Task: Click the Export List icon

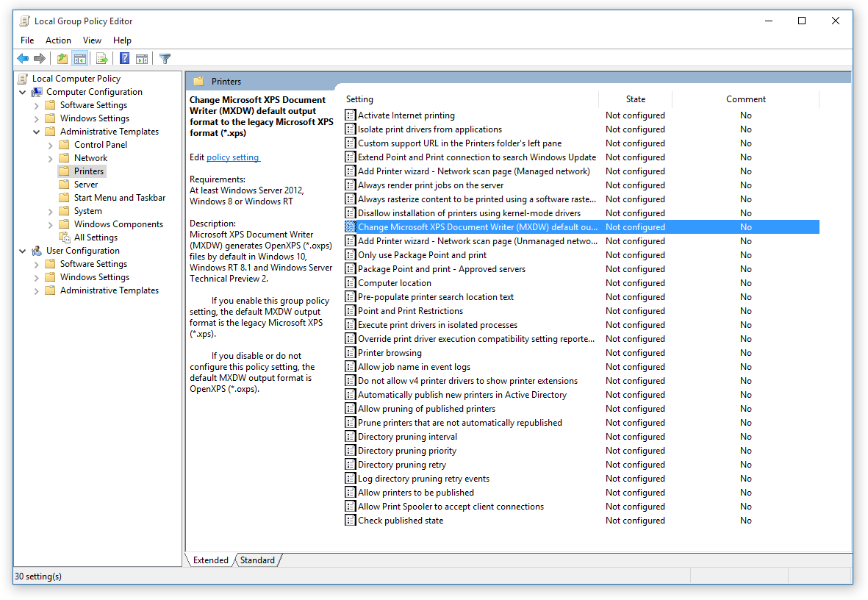Action: tap(101, 58)
